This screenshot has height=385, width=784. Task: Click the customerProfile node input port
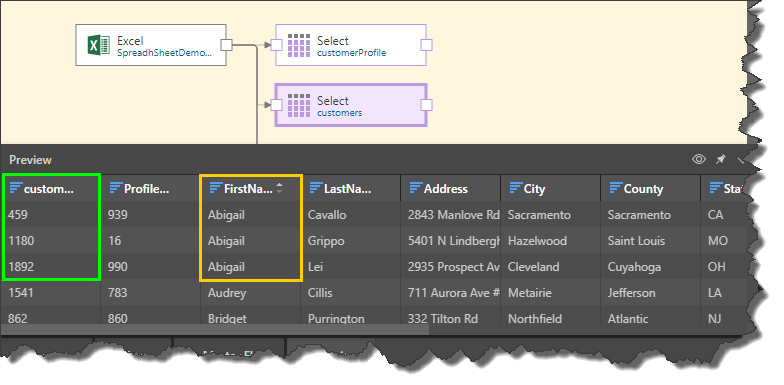(x=276, y=45)
